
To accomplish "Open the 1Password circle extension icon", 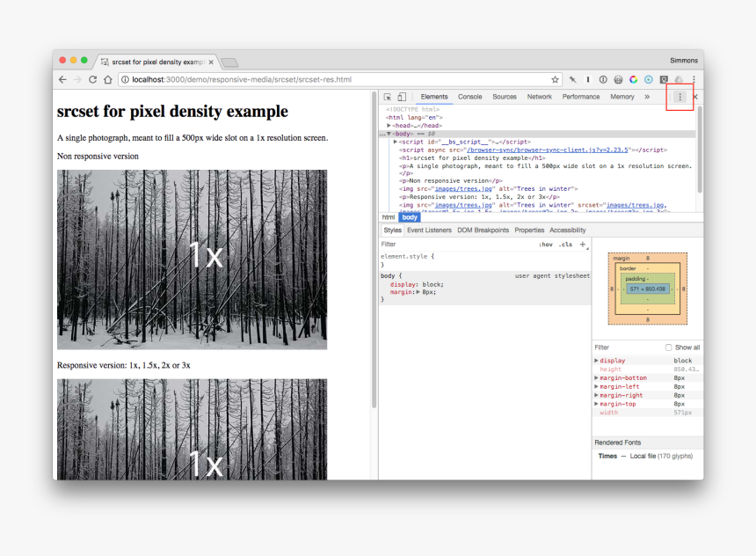I will pos(603,80).
